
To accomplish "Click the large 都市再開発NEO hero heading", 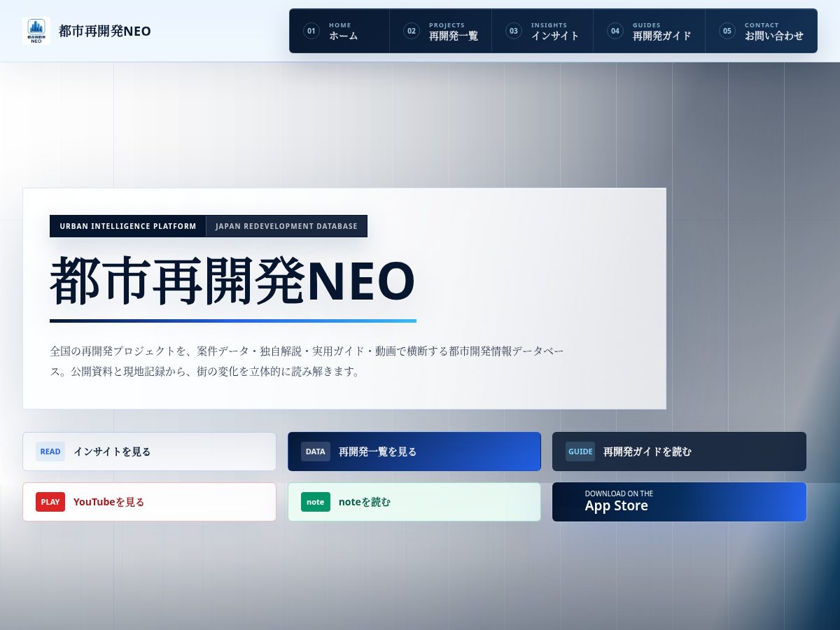I will coord(232,281).
